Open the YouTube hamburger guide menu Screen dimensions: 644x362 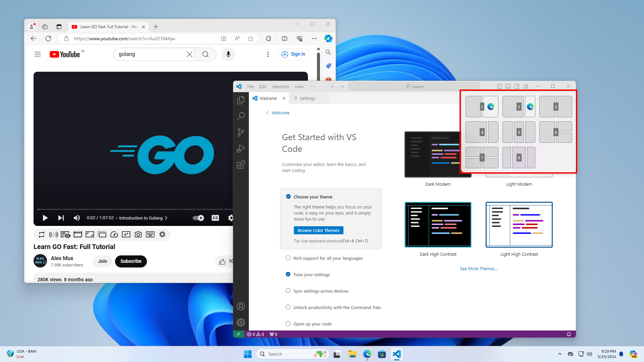(x=38, y=54)
